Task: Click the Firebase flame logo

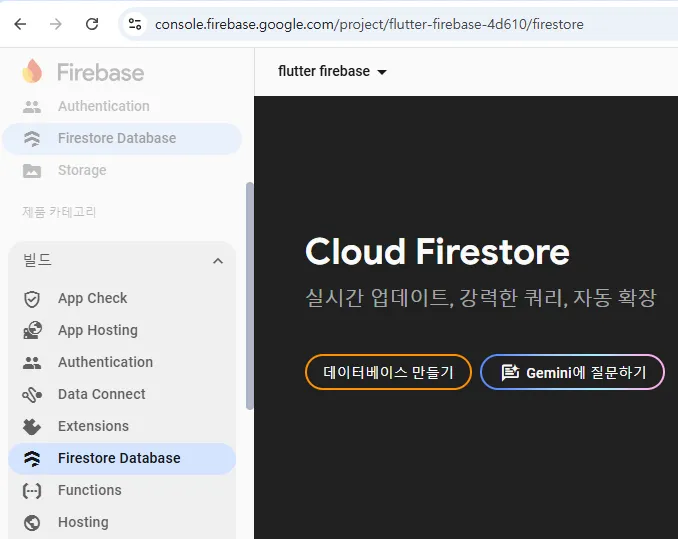Action: coord(32,71)
